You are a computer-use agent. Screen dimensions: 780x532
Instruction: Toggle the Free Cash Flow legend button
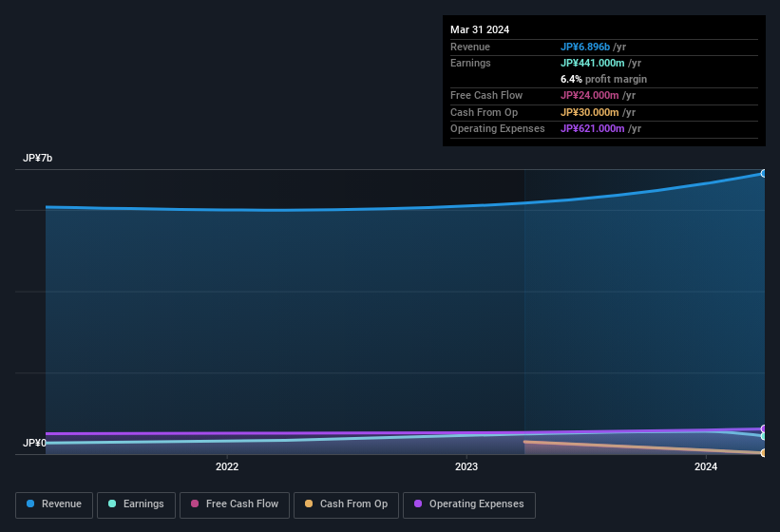pos(235,504)
